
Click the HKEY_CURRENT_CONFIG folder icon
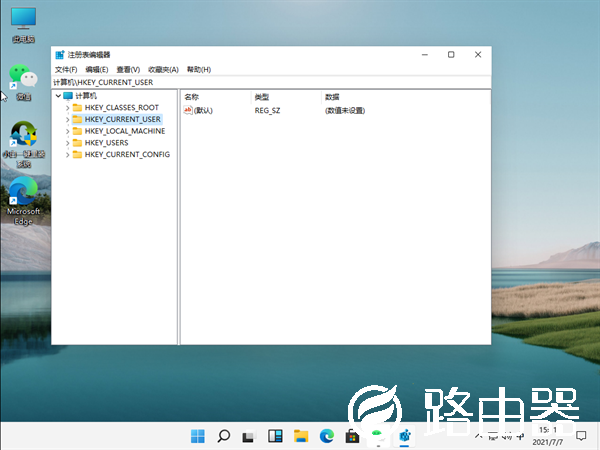pyautogui.click(x=77, y=155)
